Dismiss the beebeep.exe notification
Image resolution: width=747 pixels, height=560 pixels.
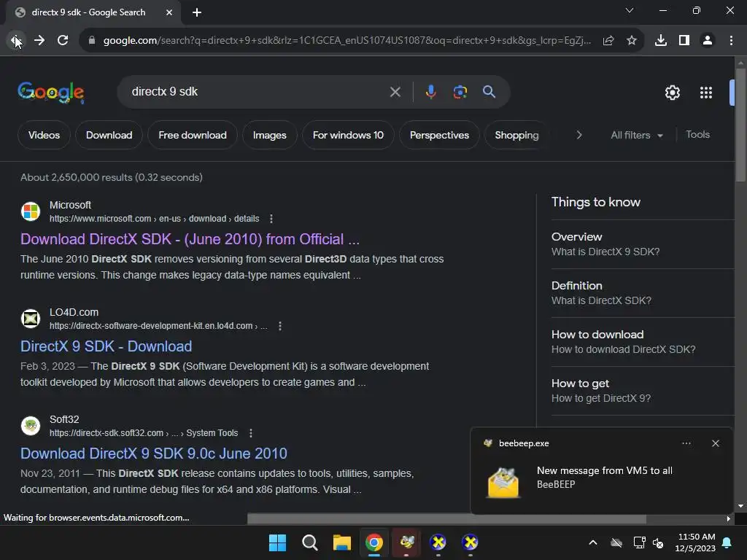pyautogui.click(x=715, y=443)
